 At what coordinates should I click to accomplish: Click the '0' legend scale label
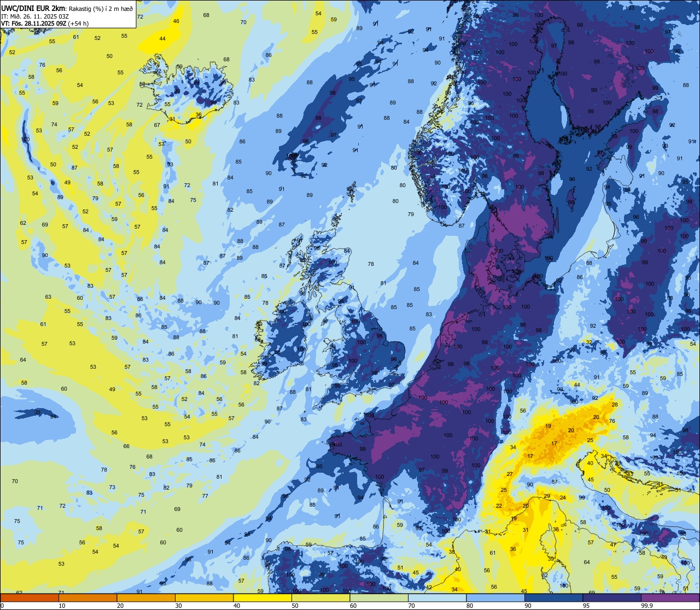pos(2,606)
